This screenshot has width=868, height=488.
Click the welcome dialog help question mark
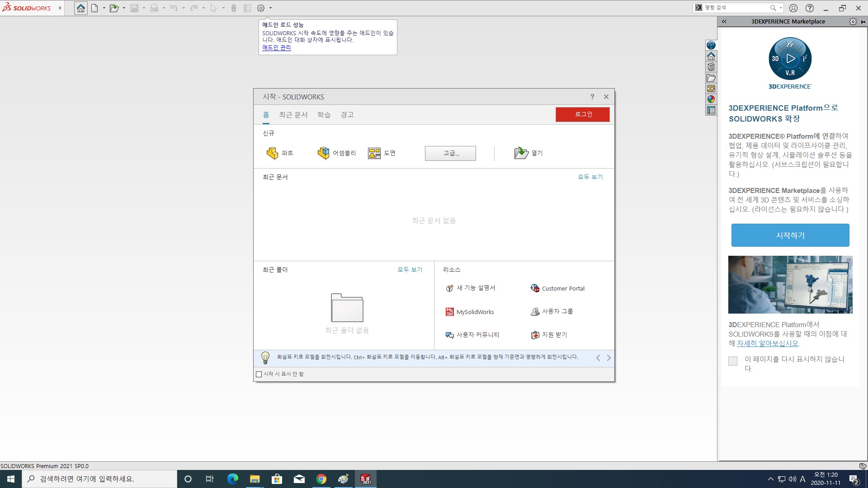tap(592, 97)
